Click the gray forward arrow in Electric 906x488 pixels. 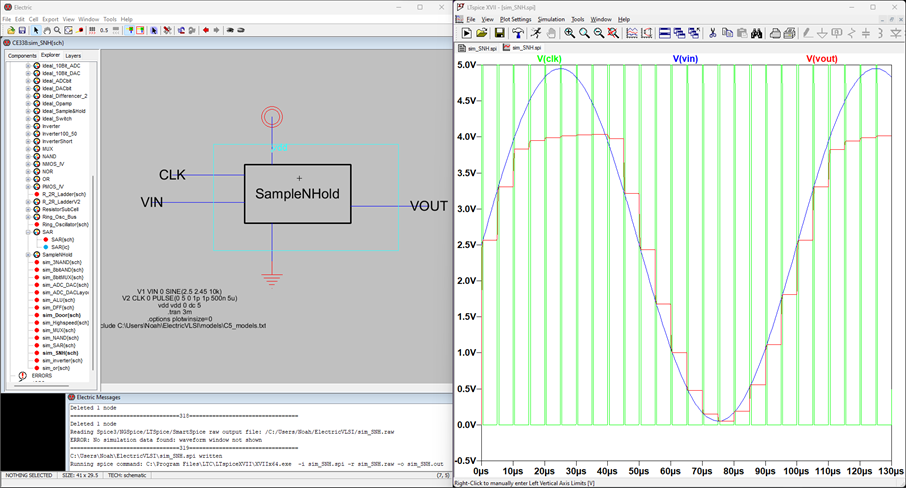[x=216, y=30]
